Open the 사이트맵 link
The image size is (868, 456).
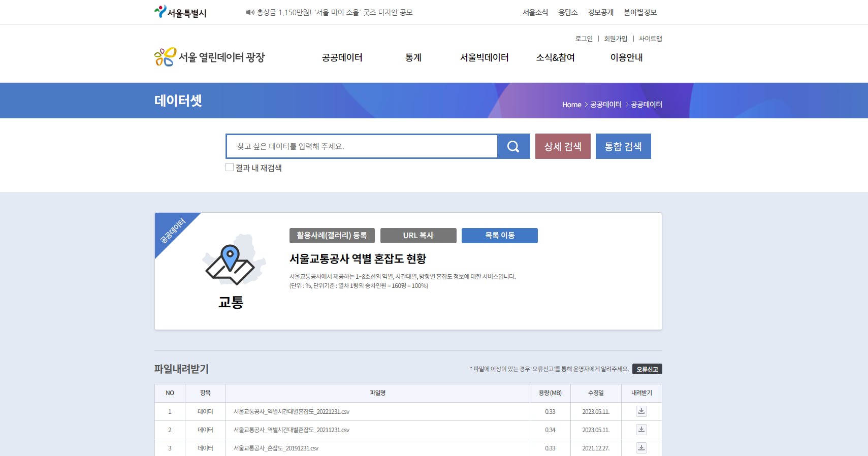tap(651, 39)
